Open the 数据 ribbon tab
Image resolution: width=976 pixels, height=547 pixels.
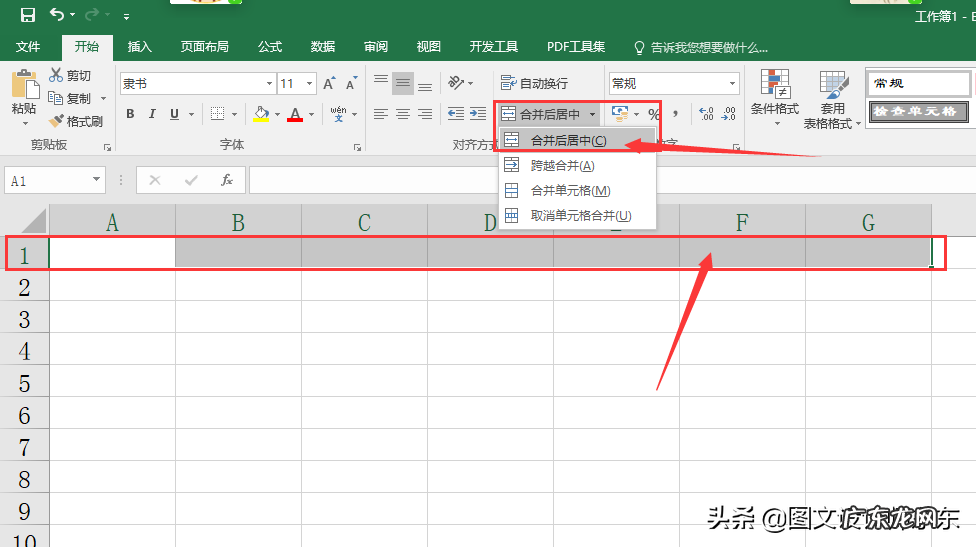[323, 47]
